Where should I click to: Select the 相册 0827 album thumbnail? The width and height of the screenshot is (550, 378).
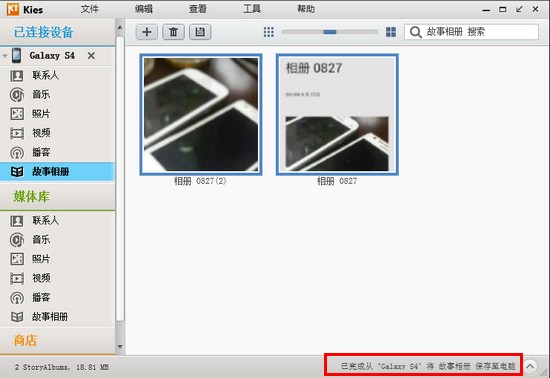point(337,114)
